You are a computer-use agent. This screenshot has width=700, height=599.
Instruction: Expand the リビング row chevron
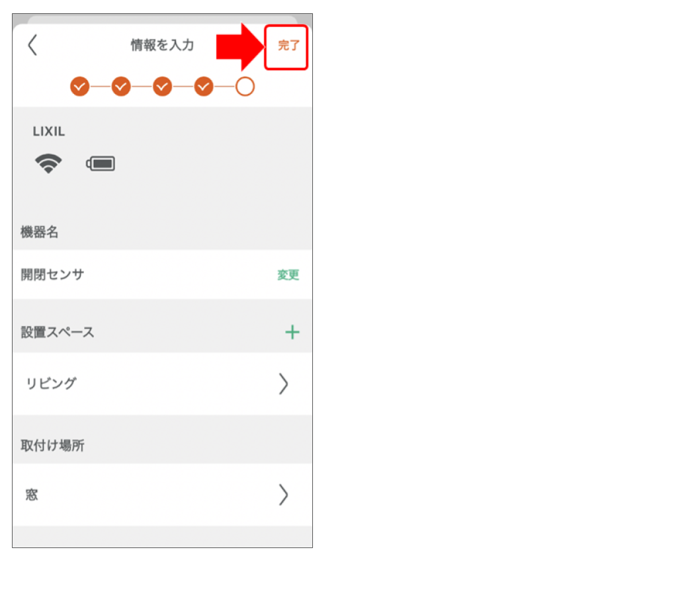pyautogui.click(x=283, y=384)
